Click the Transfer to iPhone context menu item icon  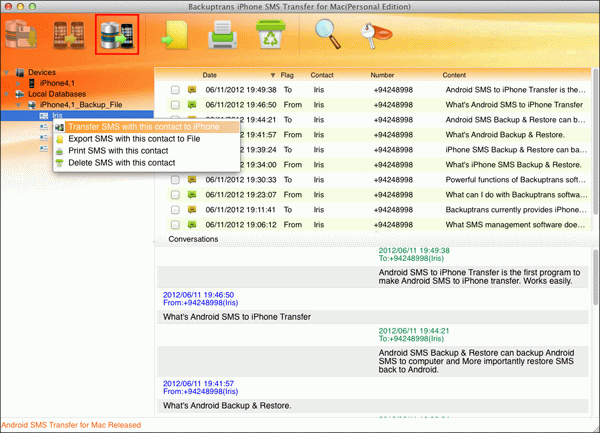pos(59,127)
